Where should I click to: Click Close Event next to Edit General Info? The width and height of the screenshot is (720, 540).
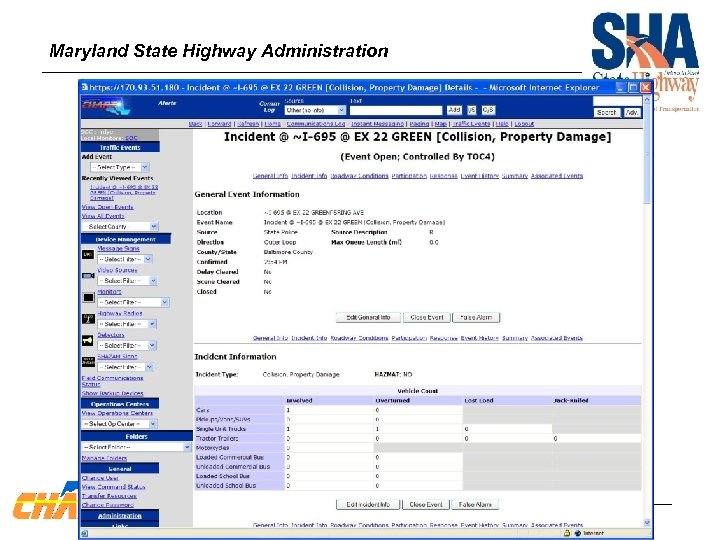point(427,317)
